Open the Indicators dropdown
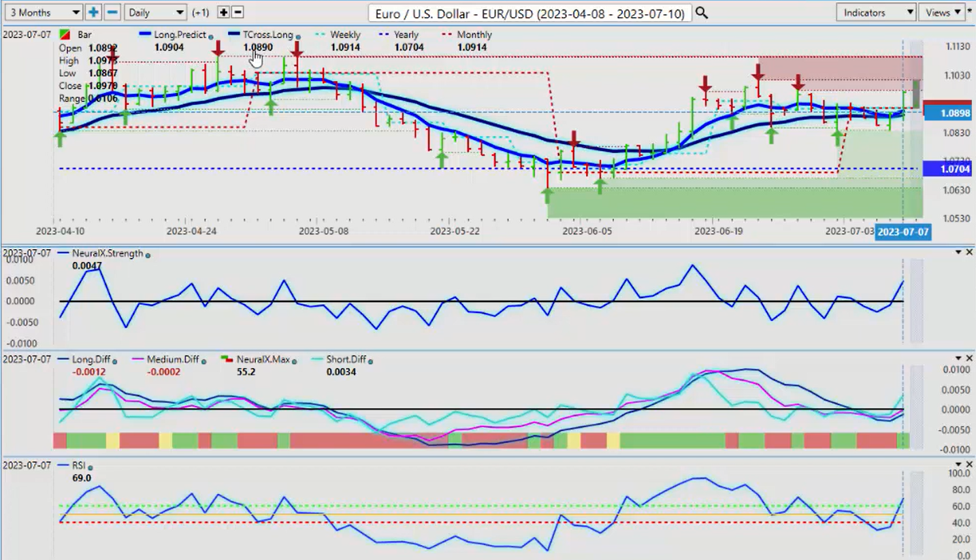The width and height of the screenshot is (976, 560). (876, 12)
